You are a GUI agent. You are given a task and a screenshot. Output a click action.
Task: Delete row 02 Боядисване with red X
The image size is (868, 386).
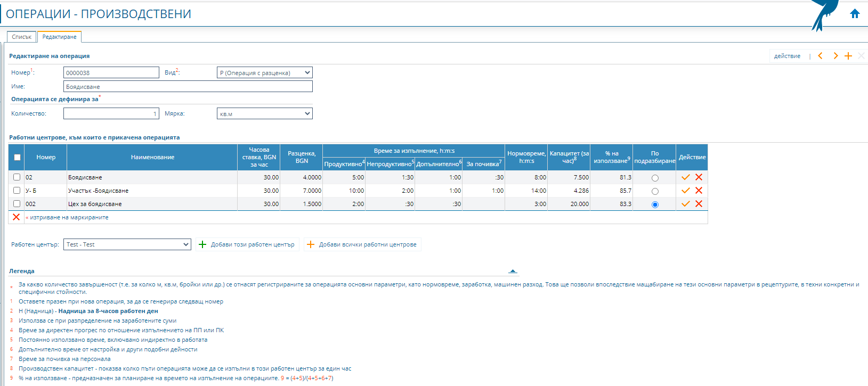point(699,177)
